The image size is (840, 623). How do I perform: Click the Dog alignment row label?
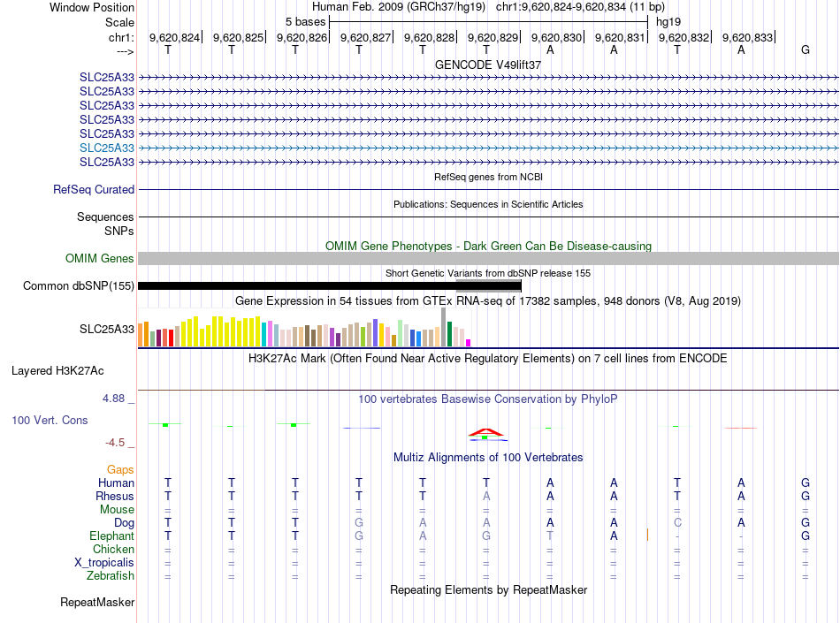125,523
